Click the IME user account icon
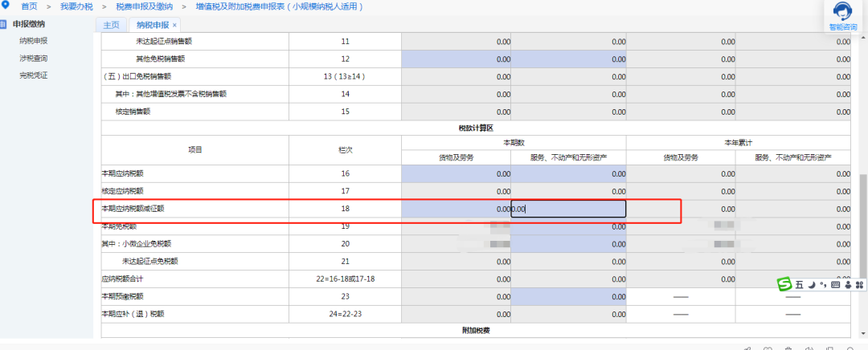The height and width of the screenshot is (350, 868). 848,285
